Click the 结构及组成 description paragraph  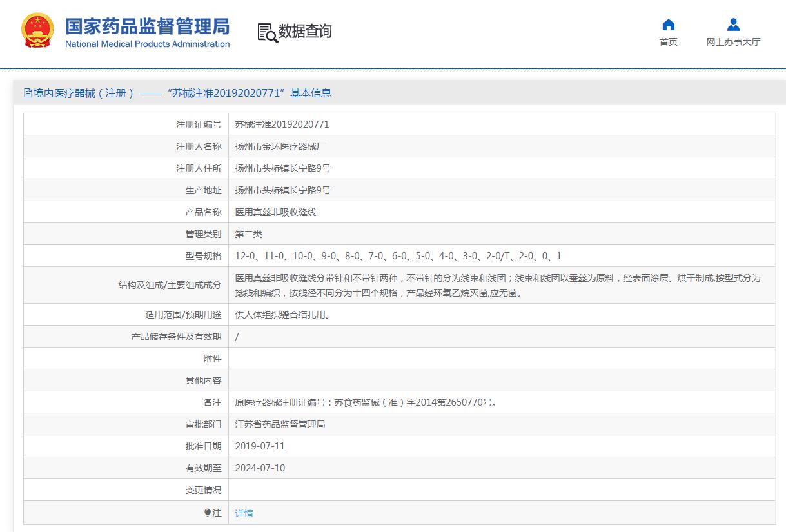[498, 285]
